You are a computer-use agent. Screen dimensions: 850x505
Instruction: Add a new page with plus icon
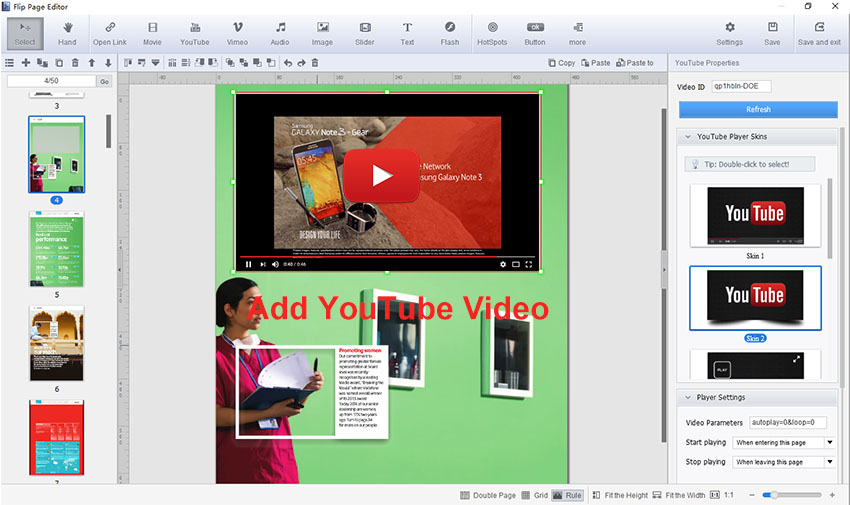pos(25,63)
